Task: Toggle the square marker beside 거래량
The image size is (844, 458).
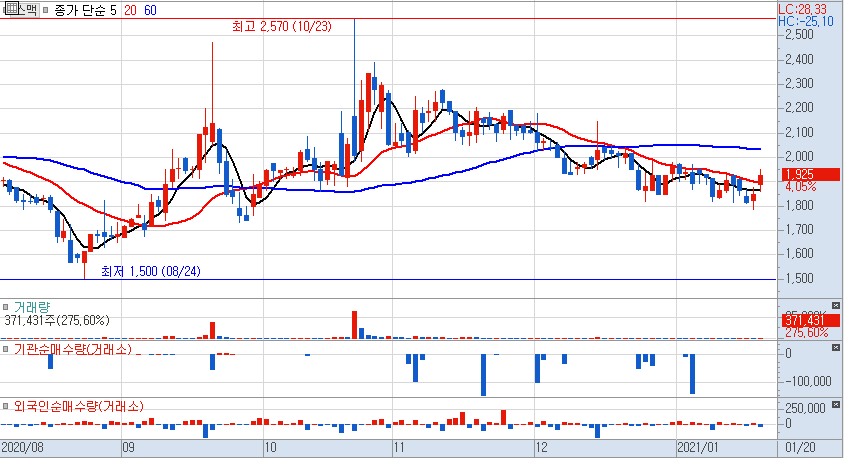Action: coord(6,307)
